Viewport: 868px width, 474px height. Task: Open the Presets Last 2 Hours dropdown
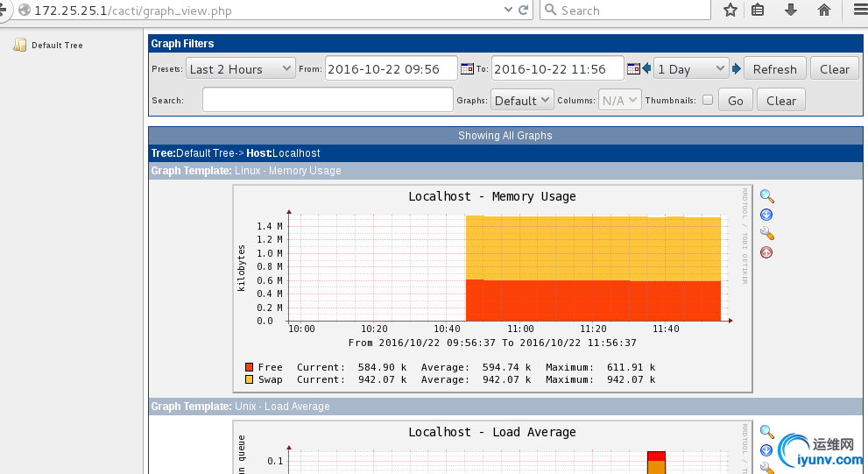point(241,68)
